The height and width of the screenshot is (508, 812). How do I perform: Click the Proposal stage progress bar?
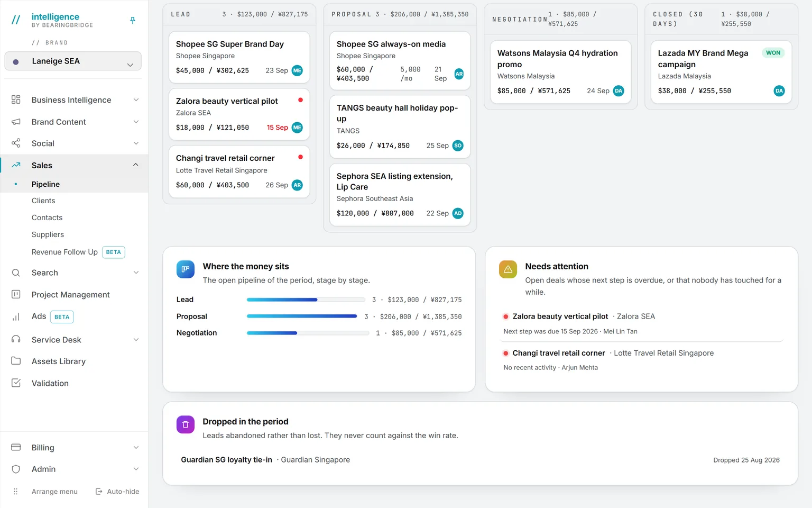302,316
